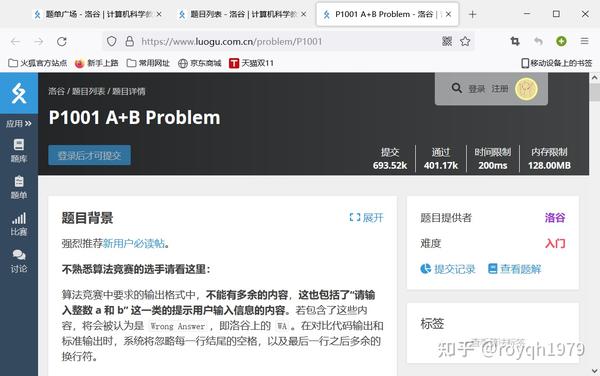600x376 pixels.
Task: Expand the 应用 sidebar menu
Action: (x=18, y=124)
